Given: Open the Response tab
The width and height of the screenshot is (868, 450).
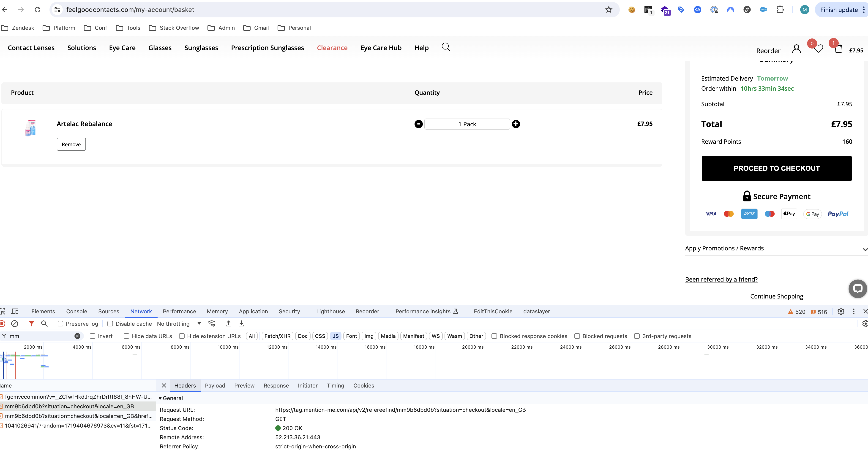Looking at the screenshot, I should pos(276,385).
